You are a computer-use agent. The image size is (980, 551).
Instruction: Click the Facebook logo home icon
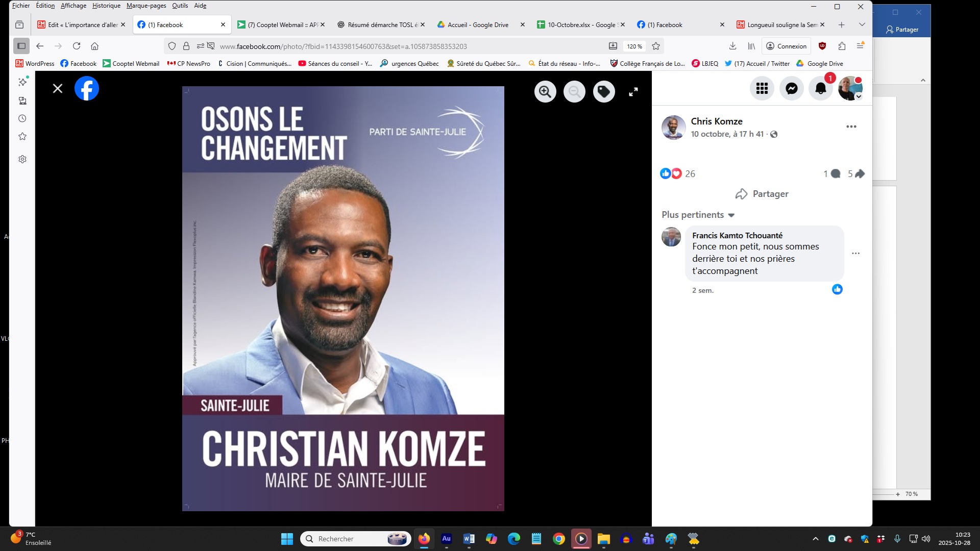tap(87, 89)
